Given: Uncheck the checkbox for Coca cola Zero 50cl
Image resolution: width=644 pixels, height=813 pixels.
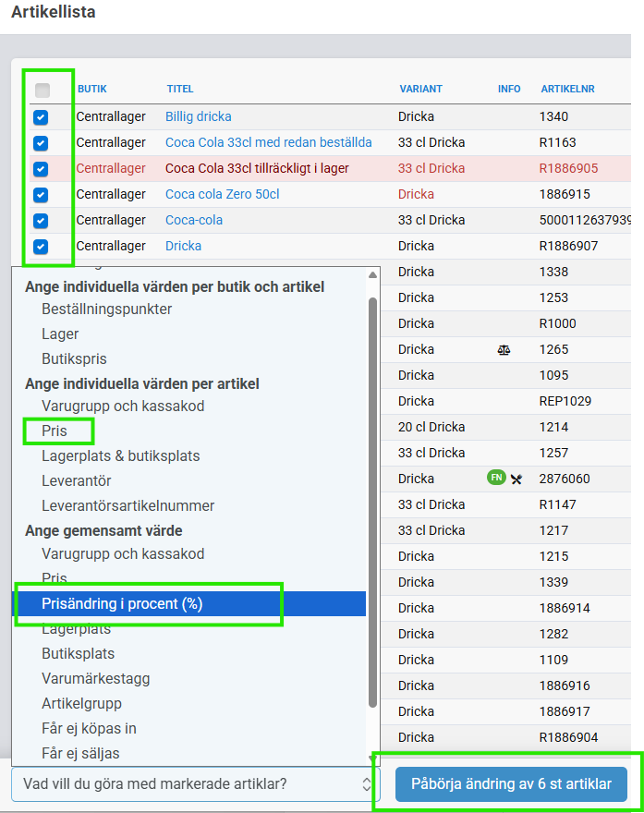Looking at the screenshot, I should 41,195.
